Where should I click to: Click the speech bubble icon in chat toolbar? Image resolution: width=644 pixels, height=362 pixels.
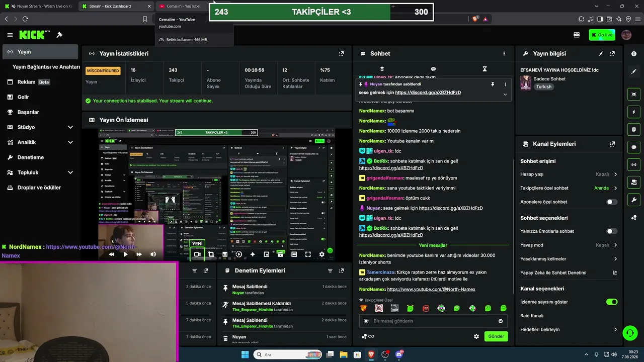pos(433,69)
